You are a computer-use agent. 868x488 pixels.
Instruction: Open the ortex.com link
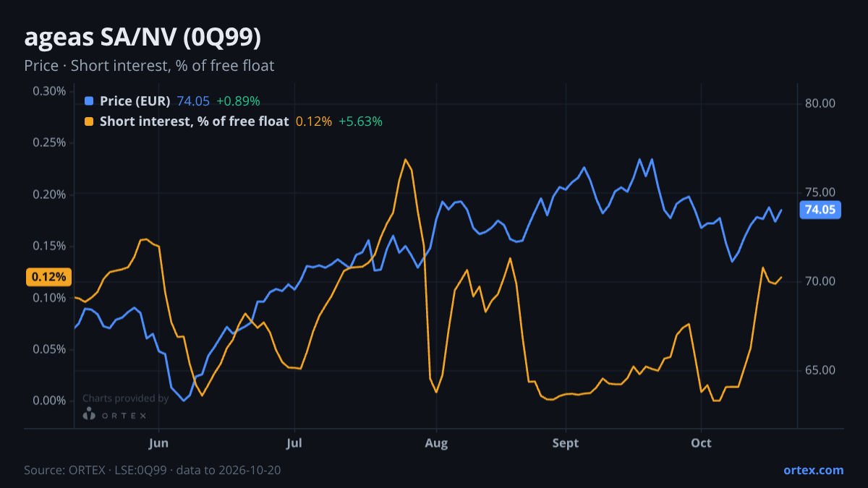[813, 470]
